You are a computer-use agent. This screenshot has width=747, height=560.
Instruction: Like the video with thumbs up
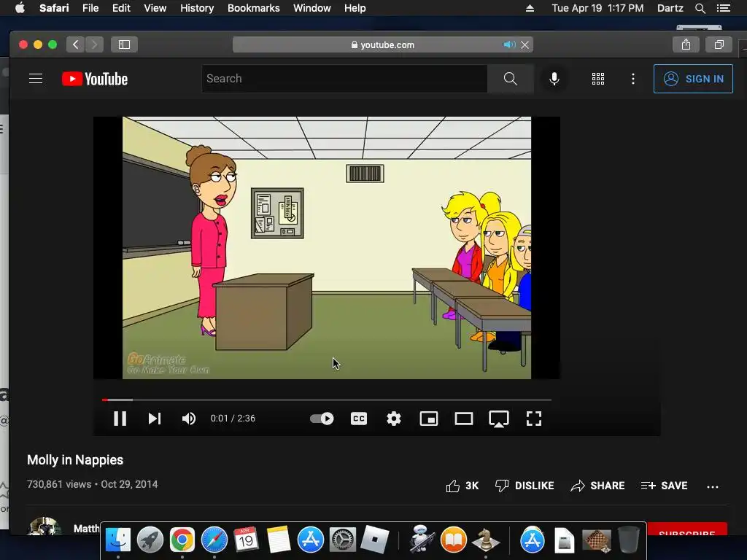[462, 486]
